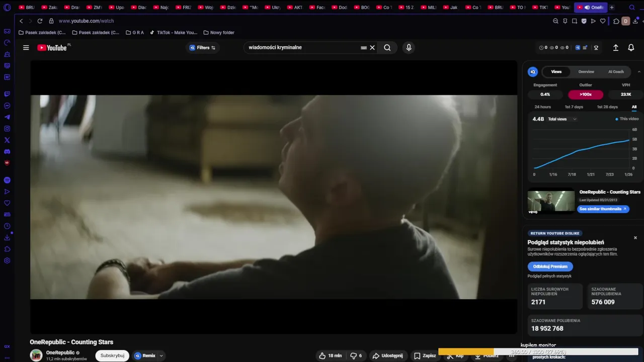Screen dimensions: 644x362
Task: Open TikTok - Make You... bookmark
Action: [x=174, y=33]
